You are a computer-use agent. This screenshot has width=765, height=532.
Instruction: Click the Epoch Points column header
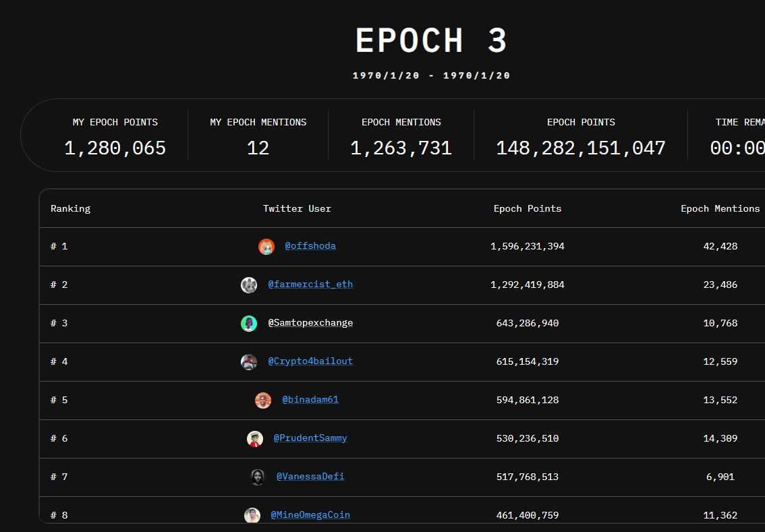pos(528,209)
